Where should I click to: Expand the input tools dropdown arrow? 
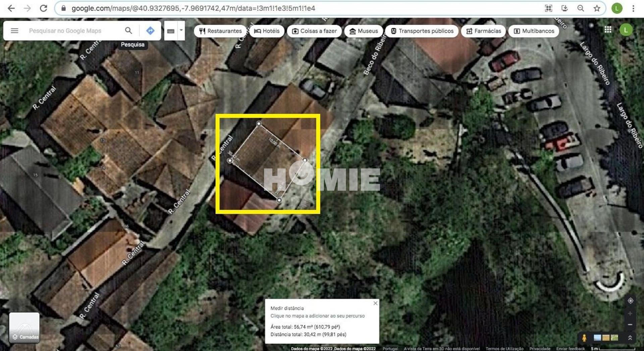point(181,30)
